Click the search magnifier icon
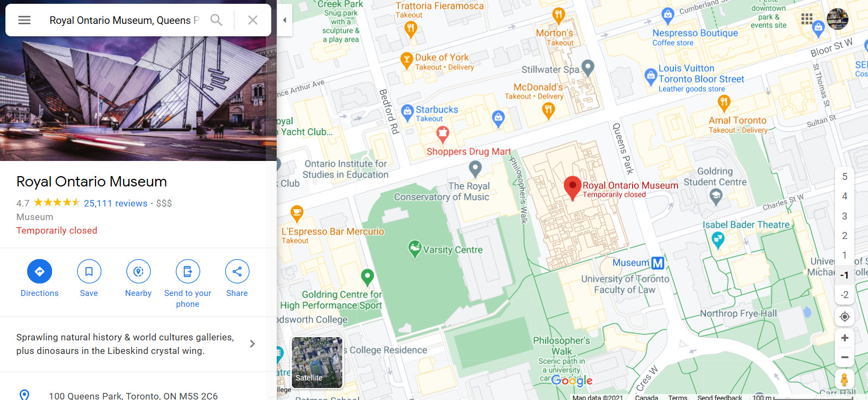The image size is (868, 400). [x=216, y=20]
